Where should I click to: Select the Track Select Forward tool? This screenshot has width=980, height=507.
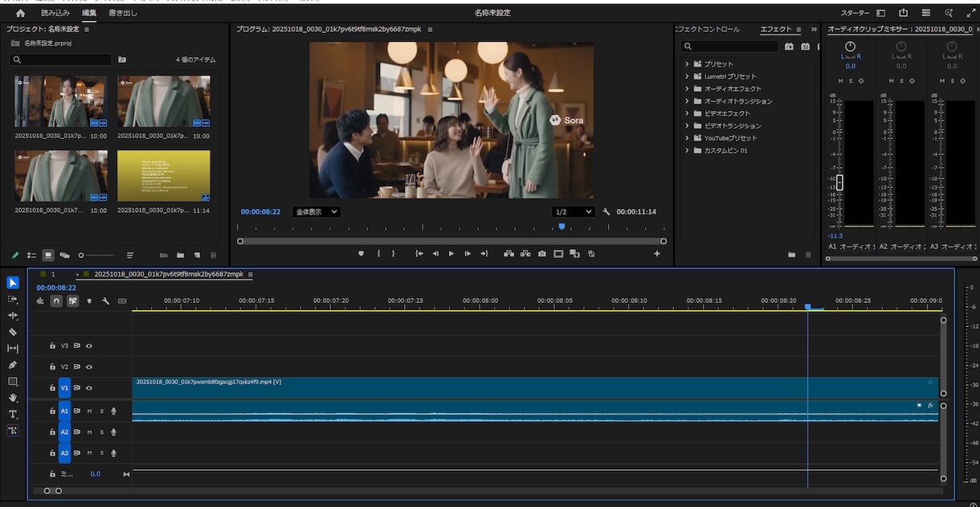13,299
